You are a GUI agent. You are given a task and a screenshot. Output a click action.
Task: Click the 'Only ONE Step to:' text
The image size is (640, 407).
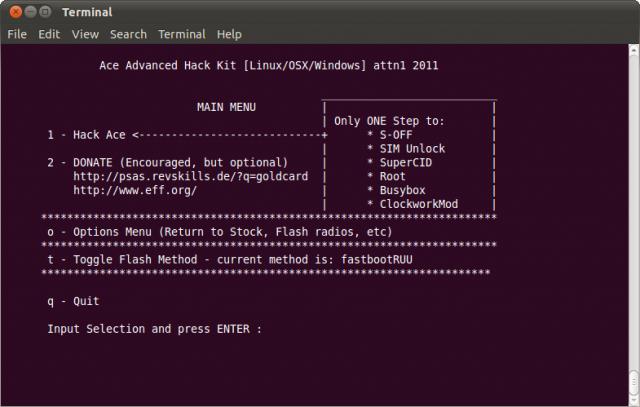(x=389, y=121)
